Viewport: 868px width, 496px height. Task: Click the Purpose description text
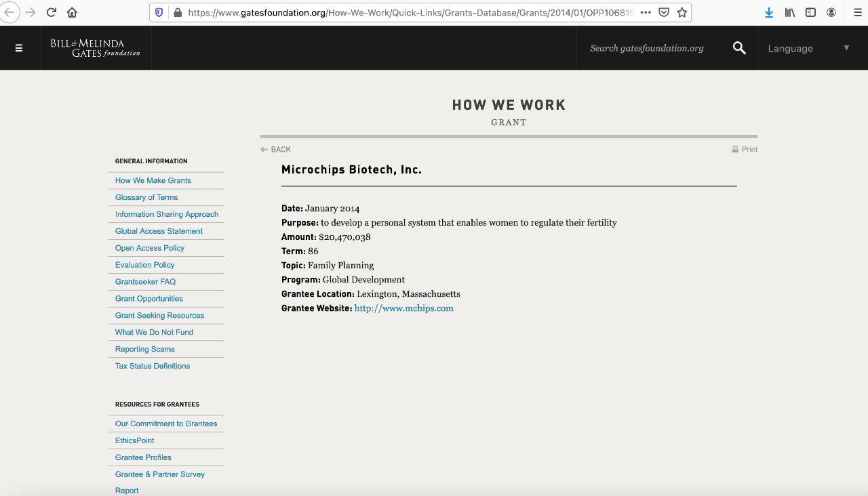tap(469, 223)
